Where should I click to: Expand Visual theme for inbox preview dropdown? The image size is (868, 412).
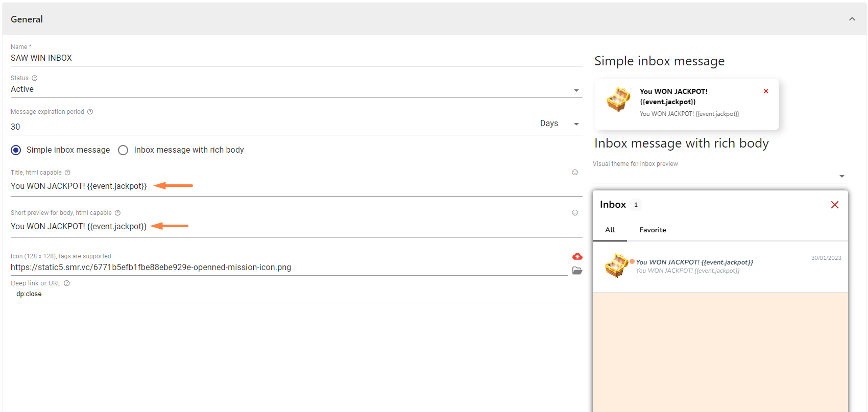tap(720, 176)
